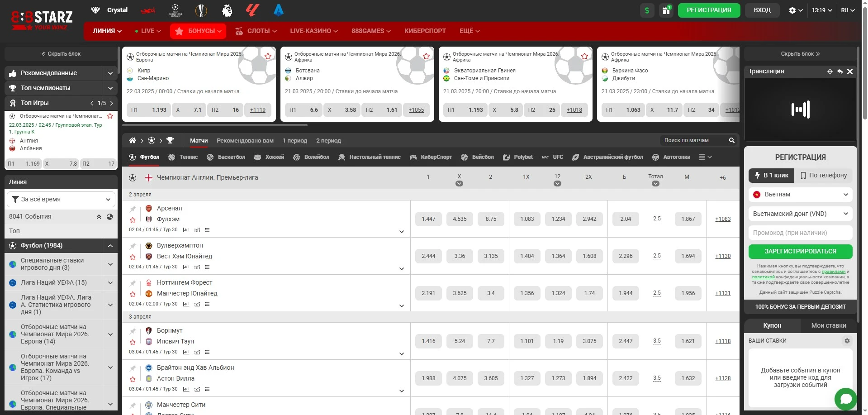Detach the broadcast panel with arrow icon

840,72
